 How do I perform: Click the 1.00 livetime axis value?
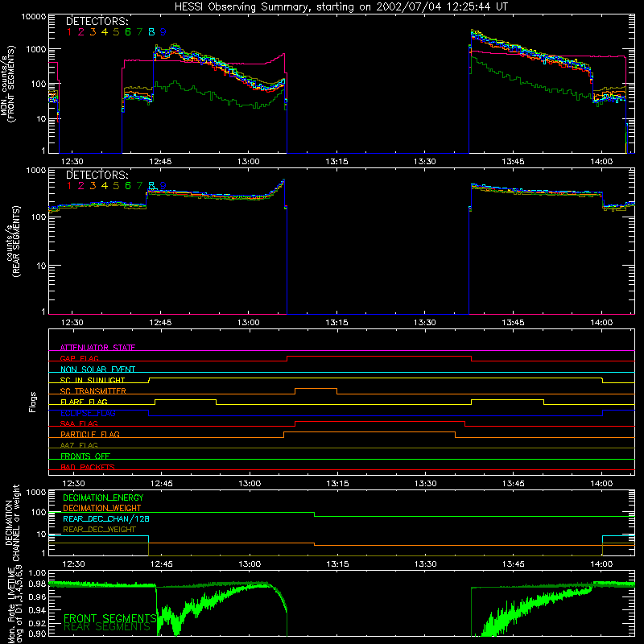pos(37,572)
